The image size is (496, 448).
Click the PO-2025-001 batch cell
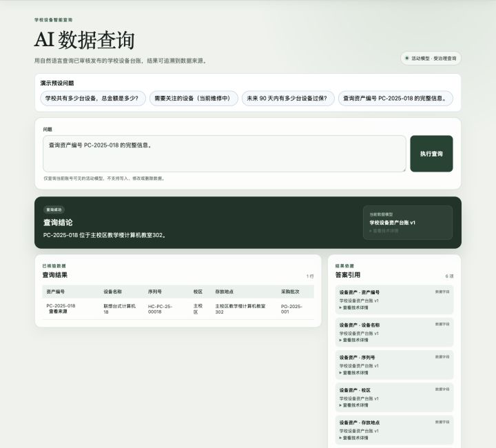tap(291, 309)
